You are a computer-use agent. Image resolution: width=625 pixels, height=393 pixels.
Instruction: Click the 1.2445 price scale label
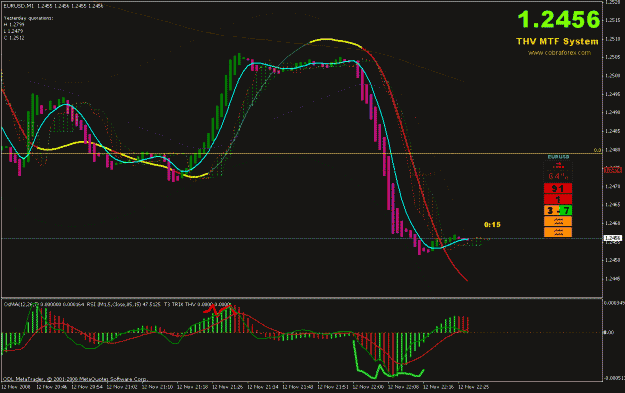tap(613, 279)
